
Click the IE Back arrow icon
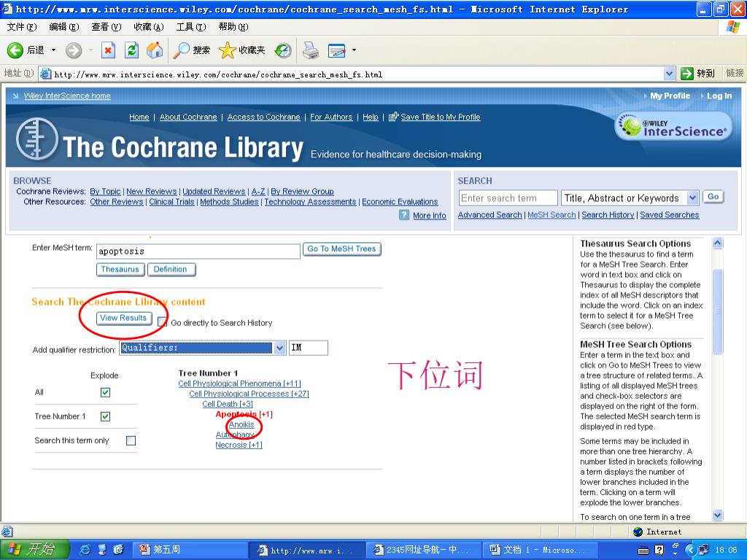click(x=15, y=50)
